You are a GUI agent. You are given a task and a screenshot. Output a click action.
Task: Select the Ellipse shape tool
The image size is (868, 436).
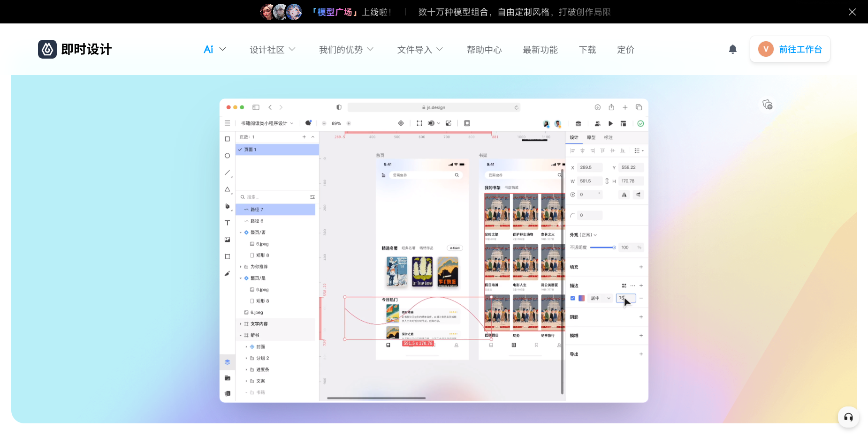(x=228, y=156)
